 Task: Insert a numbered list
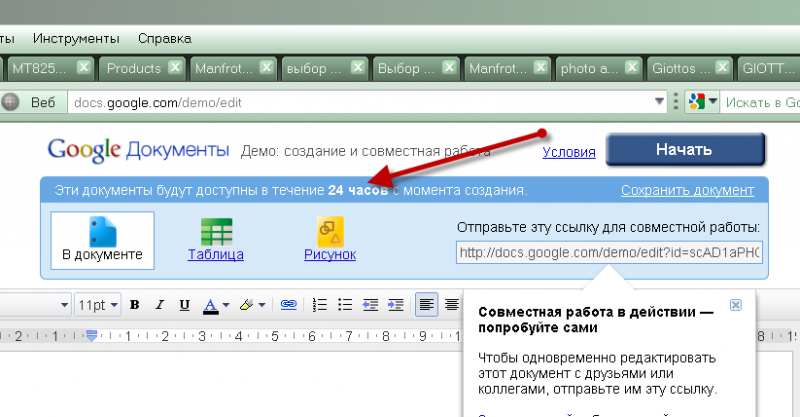click(x=319, y=305)
